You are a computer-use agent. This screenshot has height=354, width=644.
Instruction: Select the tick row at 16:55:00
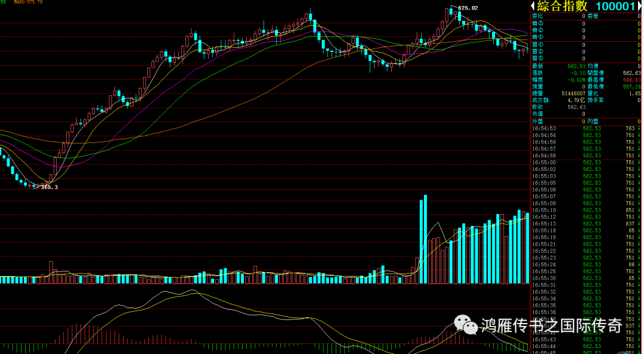coord(586,163)
